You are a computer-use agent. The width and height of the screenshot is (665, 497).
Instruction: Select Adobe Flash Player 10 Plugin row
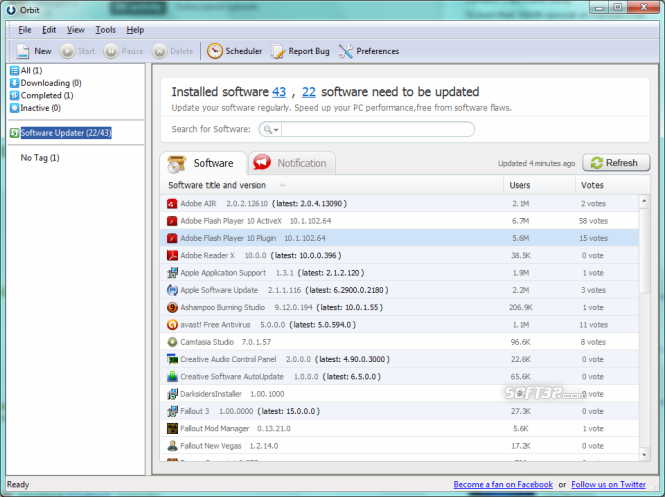pos(400,238)
